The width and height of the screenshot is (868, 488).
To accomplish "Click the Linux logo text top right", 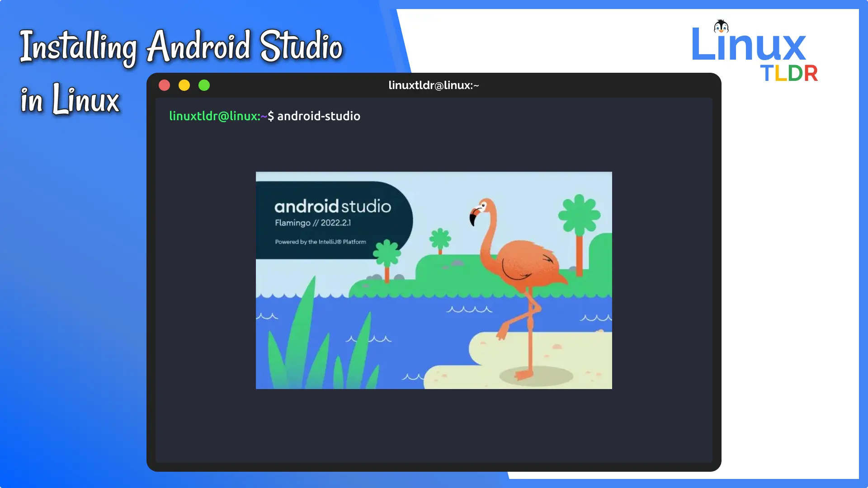I will point(748,45).
